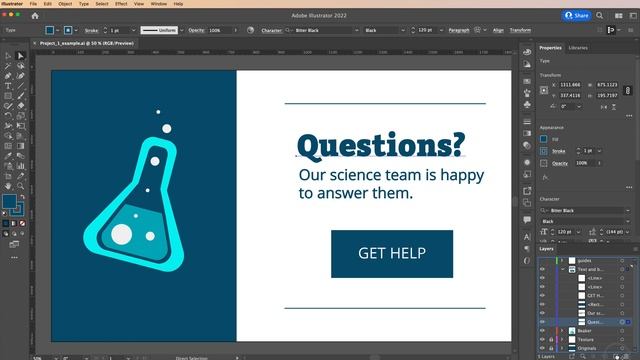Select the Paintbrush tool

20,96
